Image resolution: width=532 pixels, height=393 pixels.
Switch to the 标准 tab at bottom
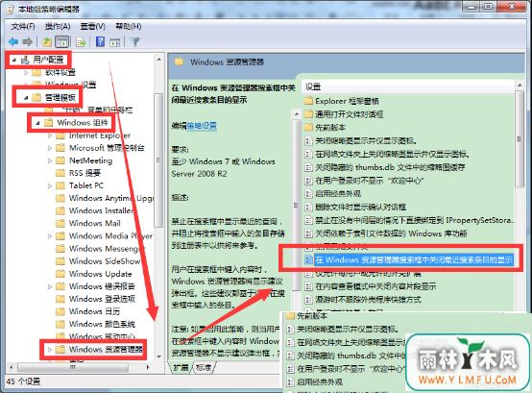pos(204,368)
